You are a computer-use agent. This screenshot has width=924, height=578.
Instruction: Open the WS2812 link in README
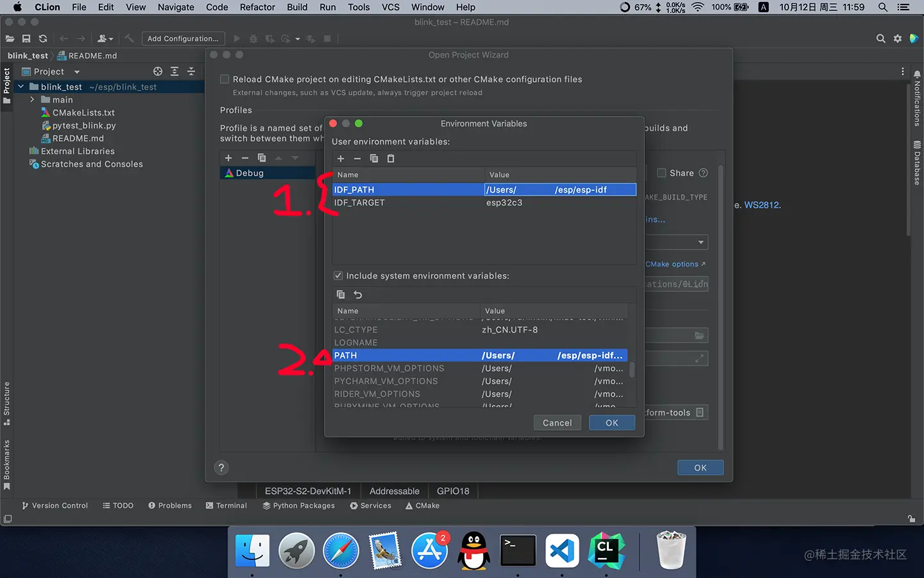762,205
